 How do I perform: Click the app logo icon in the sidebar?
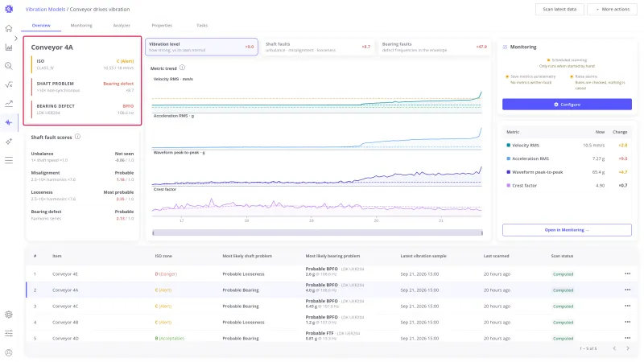[x=9, y=9]
